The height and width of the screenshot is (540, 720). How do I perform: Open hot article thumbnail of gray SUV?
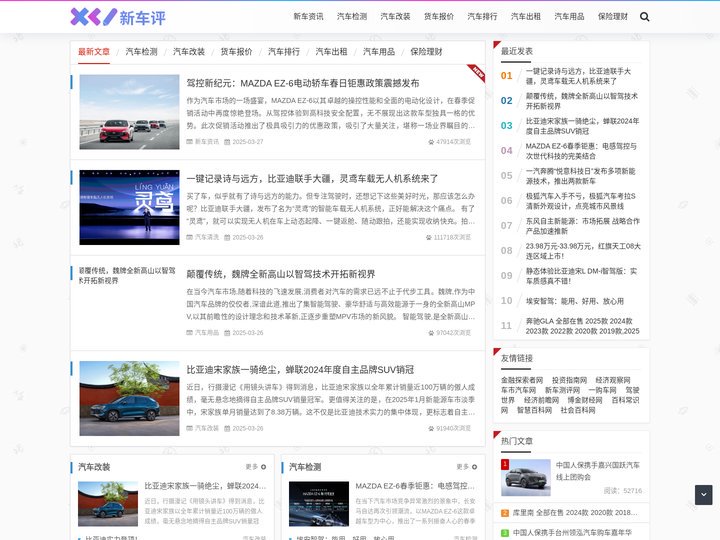tap(526, 478)
